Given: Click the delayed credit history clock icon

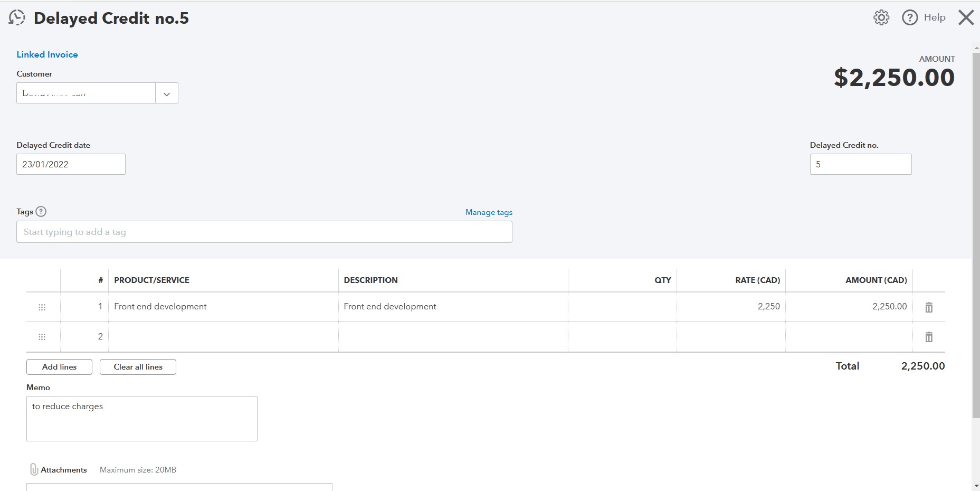Looking at the screenshot, I should click(x=17, y=18).
